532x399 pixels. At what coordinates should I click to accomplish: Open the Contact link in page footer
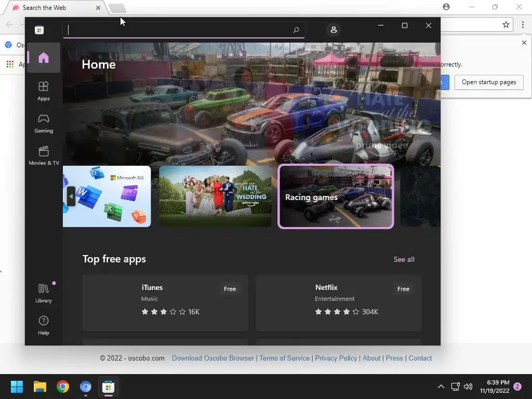(x=420, y=358)
